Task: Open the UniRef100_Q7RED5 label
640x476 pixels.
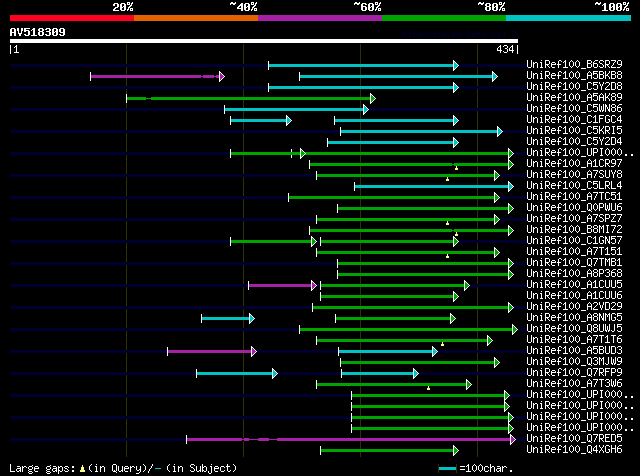Action: pyautogui.click(x=574, y=439)
